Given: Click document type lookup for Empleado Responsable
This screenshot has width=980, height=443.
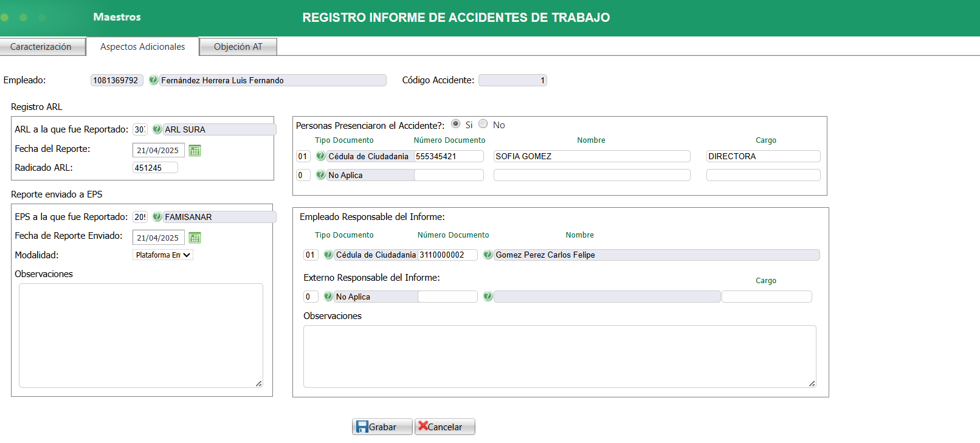Looking at the screenshot, I should (x=328, y=255).
